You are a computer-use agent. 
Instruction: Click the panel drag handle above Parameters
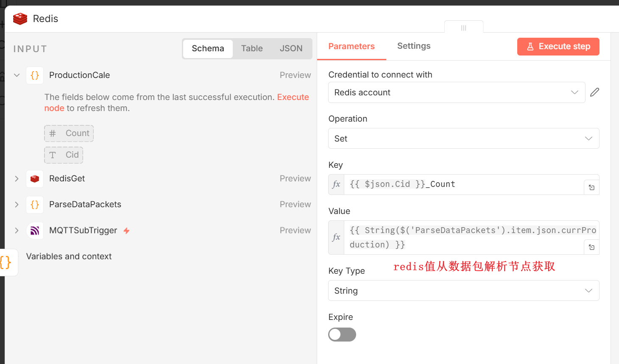[x=464, y=28]
